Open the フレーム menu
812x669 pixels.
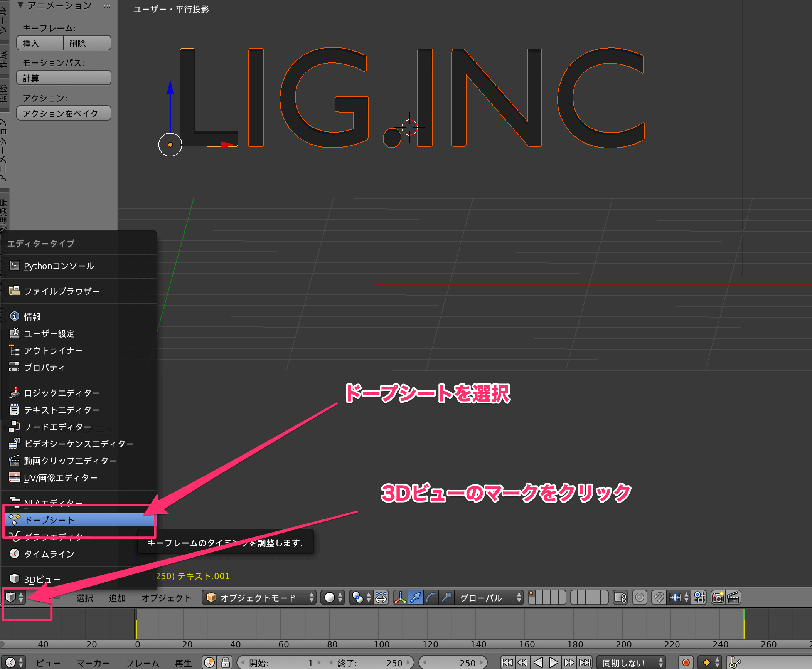point(143,663)
